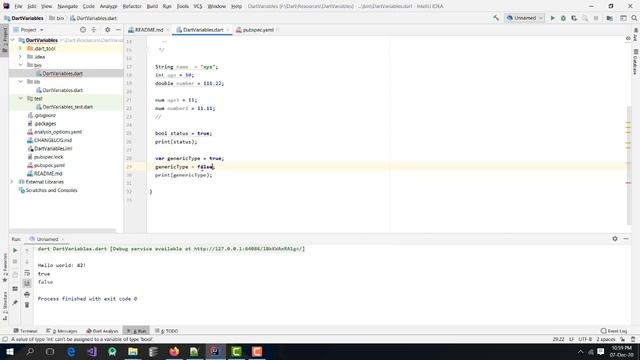Expand External Libraries node
The image size is (640, 360).
tap(13, 182)
